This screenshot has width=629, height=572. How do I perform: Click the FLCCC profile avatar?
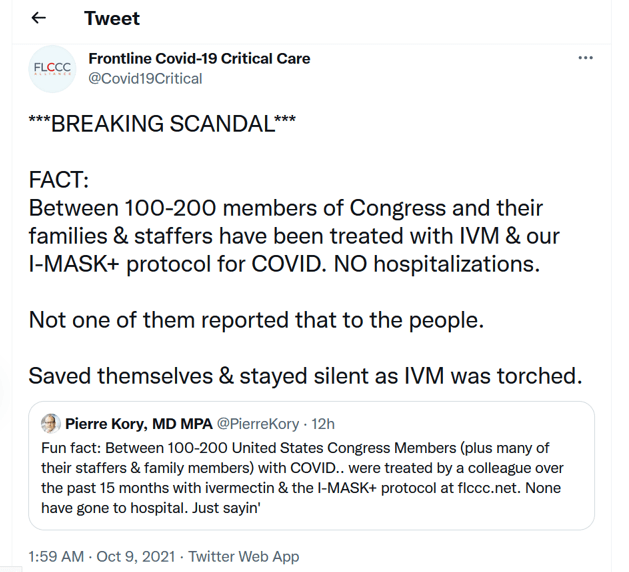52,68
